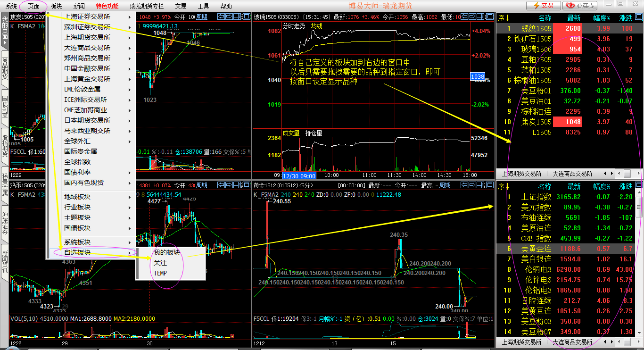Expand the 自选板块 submenu entry
Image resolution: width=644 pixels, height=350 pixels.
pyautogui.click(x=77, y=253)
